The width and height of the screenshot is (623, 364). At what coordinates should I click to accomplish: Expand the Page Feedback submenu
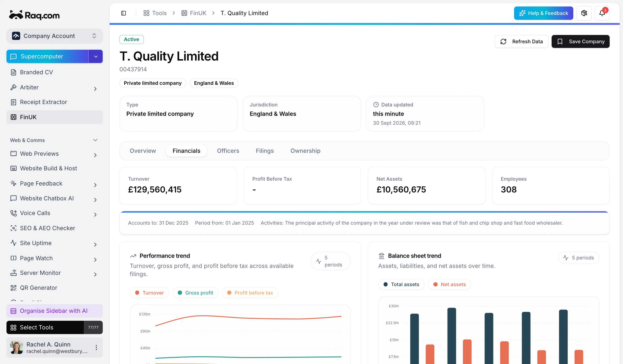pos(95,185)
